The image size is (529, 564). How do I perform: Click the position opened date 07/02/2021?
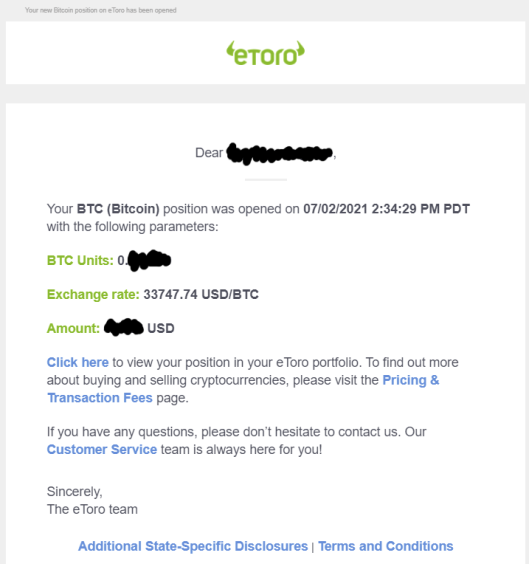click(335, 209)
